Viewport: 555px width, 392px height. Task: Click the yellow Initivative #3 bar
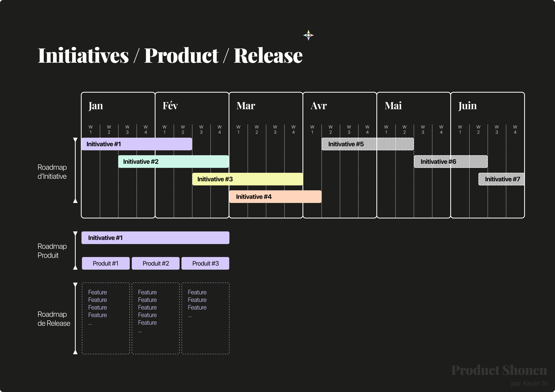tap(247, 179)
